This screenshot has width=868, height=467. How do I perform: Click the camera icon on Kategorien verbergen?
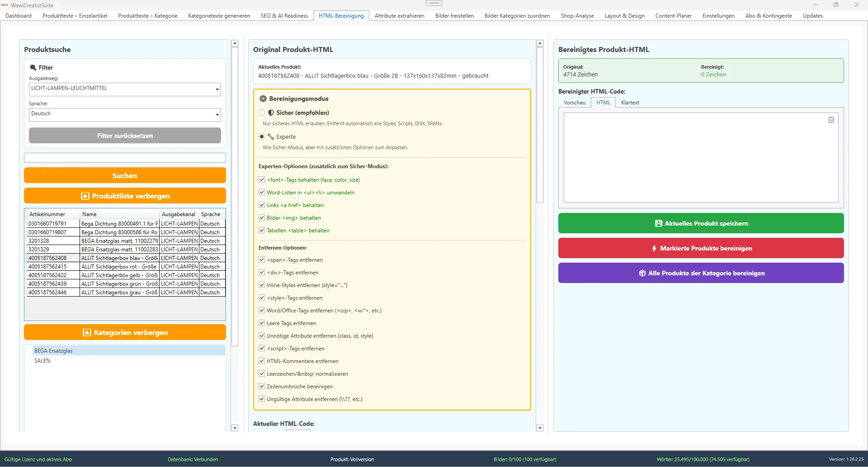(x=86, y=332)
